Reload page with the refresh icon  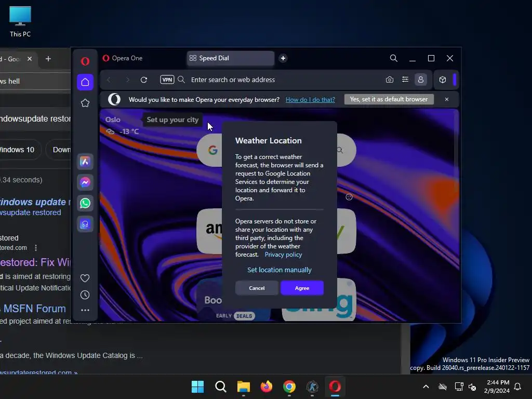[x=144, y=79]
